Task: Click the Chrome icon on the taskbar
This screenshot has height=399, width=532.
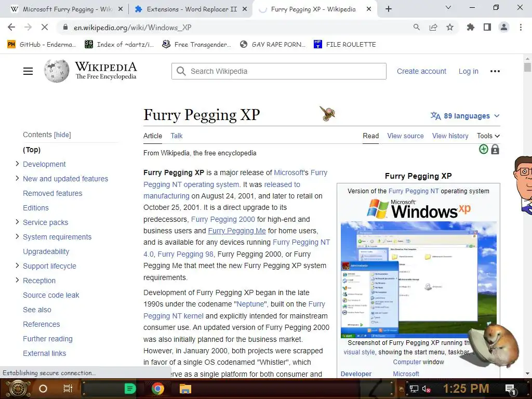Action: click(158, 389)
